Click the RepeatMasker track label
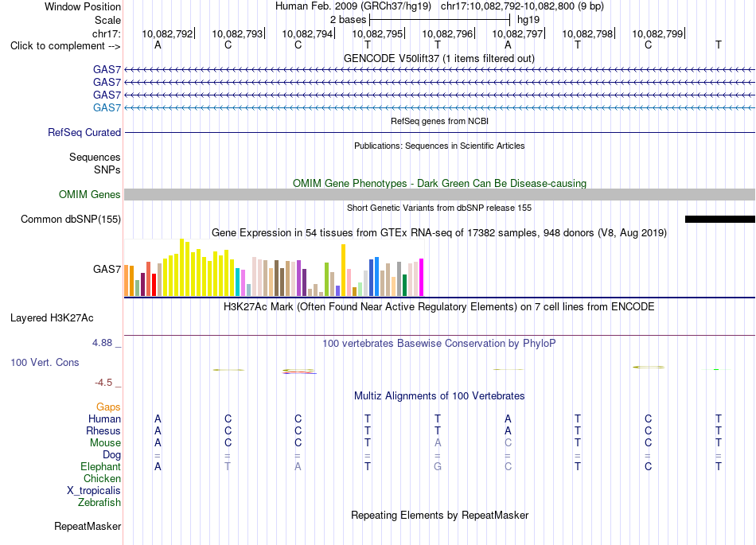Screen dimensions: 756x545 88,526
